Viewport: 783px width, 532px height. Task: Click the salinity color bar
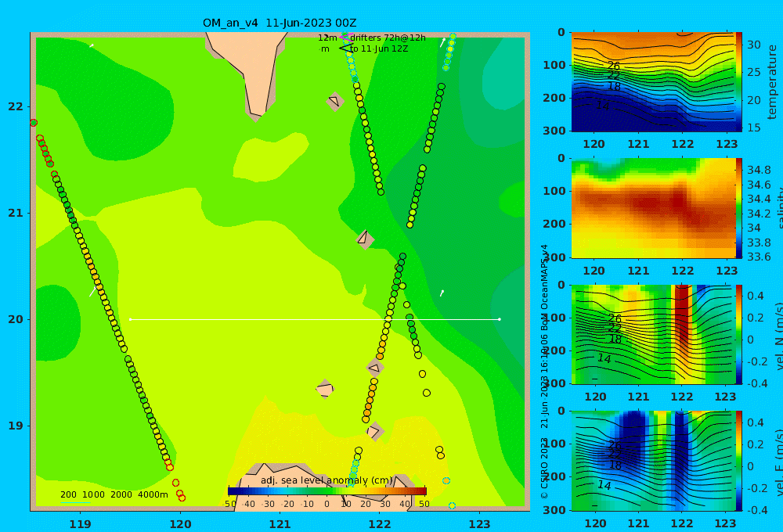tap(738, 208)
